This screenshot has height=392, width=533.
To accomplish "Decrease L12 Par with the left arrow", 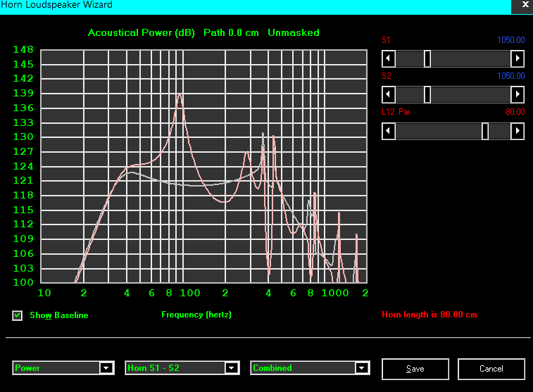I will 389,131.
